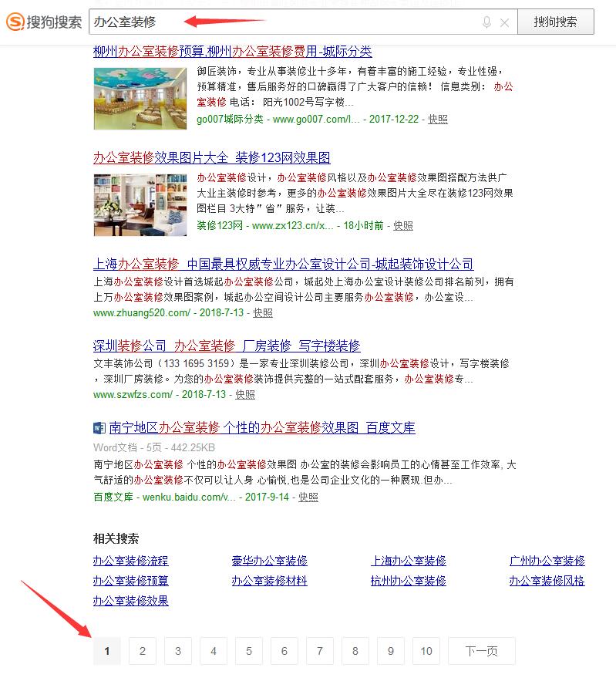Viewport: 616px width, 688px height.
Task: Select related search 办公室装修流程
Action: pos(130,561)
